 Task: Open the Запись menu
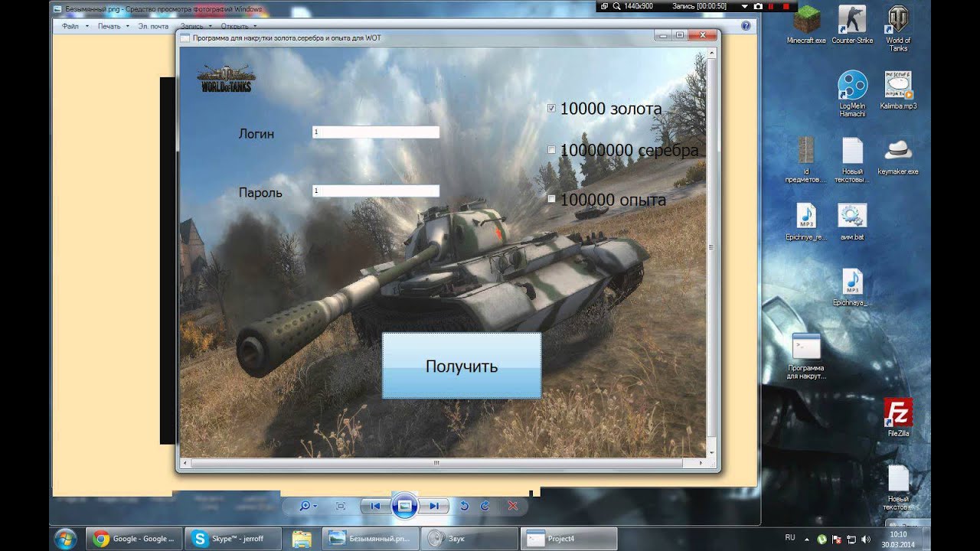coord(195,26)
